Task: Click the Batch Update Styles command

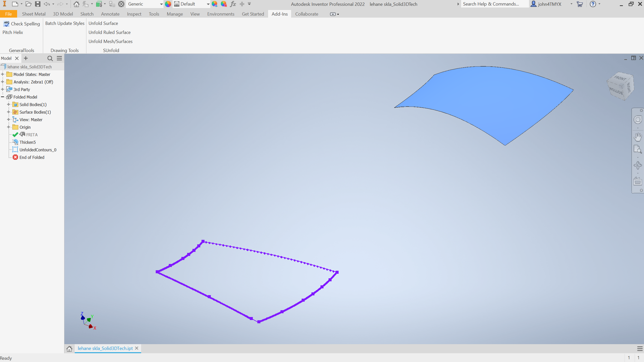Action: pyautogui.click(x=65, y=23)
